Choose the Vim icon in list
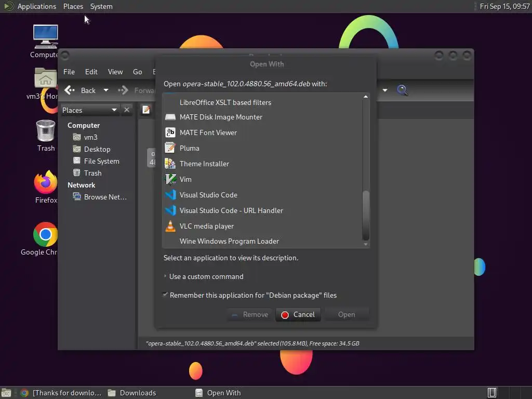This screenshot has width=532, height=399. point(170,179)
